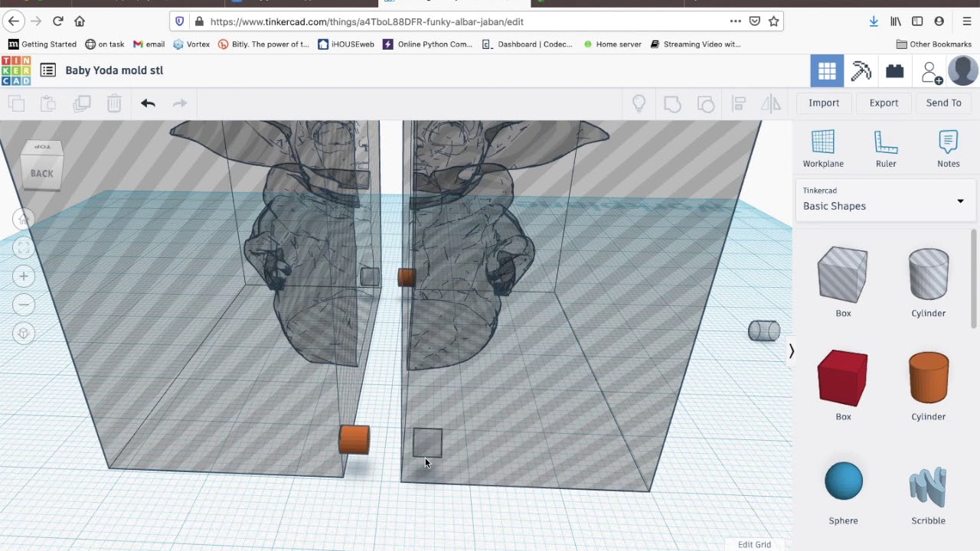Open the Notes tool
This screenshot has width=980, height=551.
click(948, 148)
